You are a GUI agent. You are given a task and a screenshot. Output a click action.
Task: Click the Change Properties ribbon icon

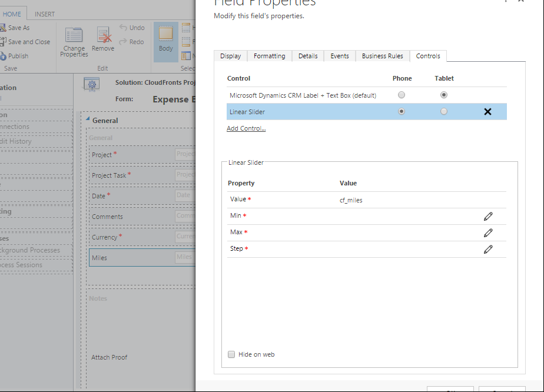[x=74, y=41]
